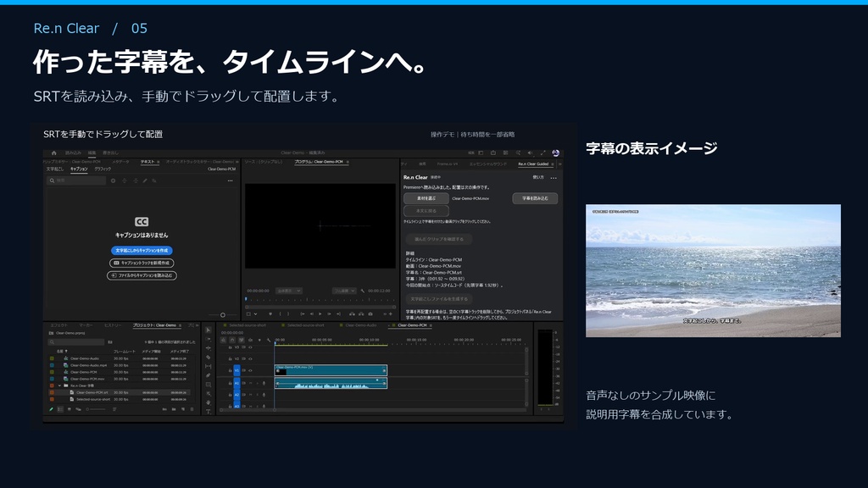Open the Clear-Demo-Audio timeline tab
The width and height of the screenshot is (868, 488).
coord(360,325)
